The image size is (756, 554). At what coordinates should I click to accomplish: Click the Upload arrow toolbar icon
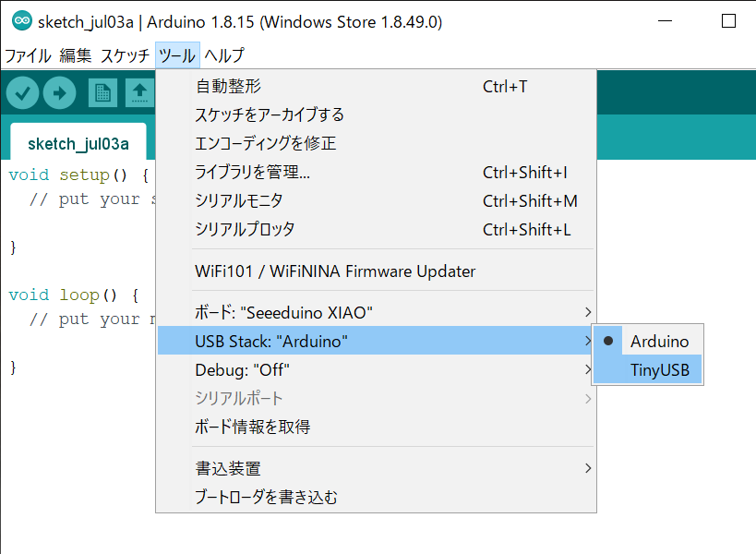tap(59, 92)
